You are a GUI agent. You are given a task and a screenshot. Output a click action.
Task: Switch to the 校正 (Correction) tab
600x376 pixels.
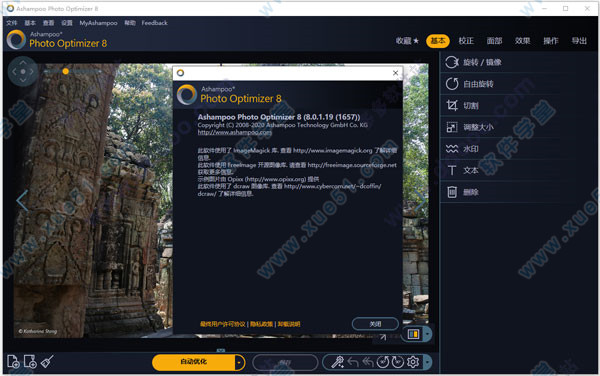[x=466, y=41]
